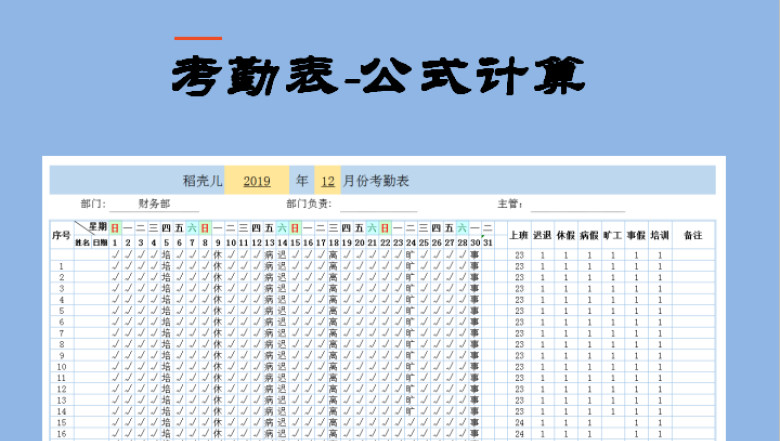The height and width of the screenshot is (441, 780).
Task: Click the 六 weekday above date 7
Action: [192, 228]
